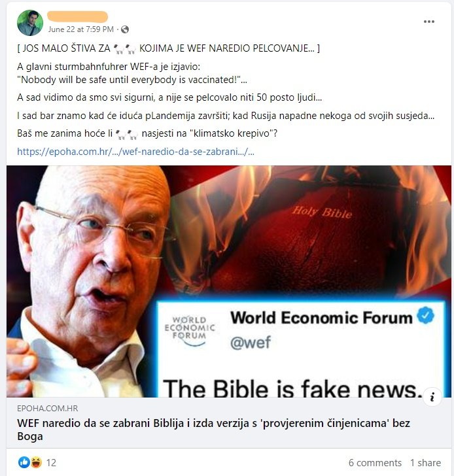Expand the 6 comments
This screenshot has width=454, height=476.
coord(375,463)
